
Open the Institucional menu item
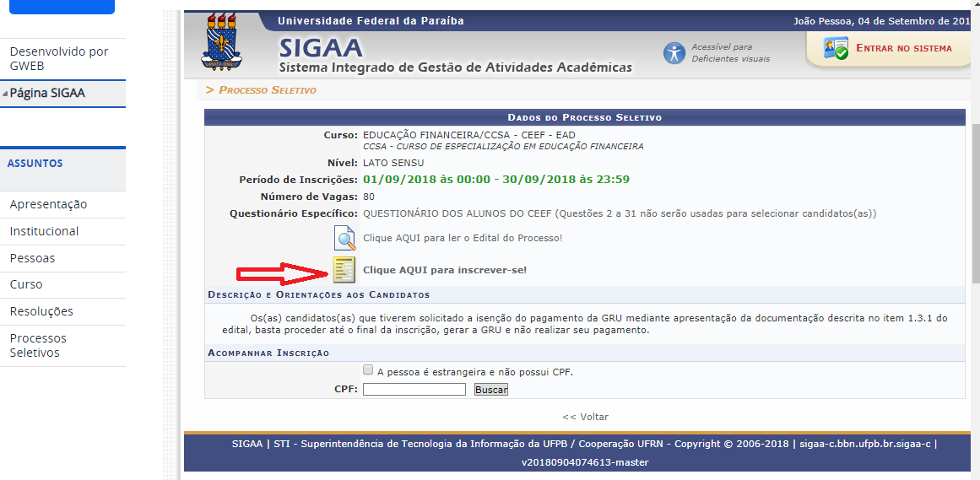click(44, 231)
